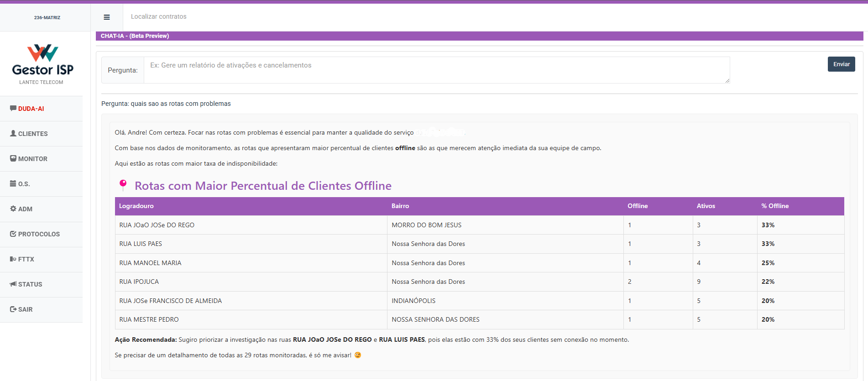Click the Bairro column header

point(400,206)
